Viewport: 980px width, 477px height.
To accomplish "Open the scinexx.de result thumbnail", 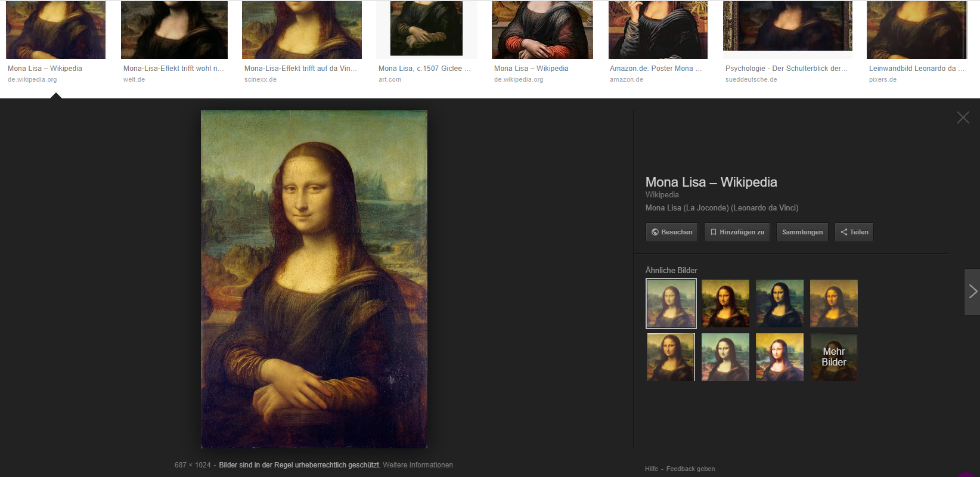I will pos(302,30).
